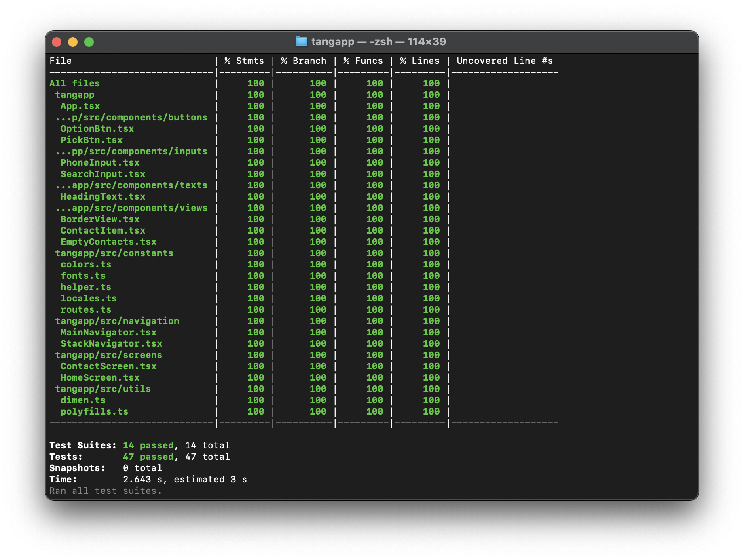Click '2.643 s, estimated 3 s' time value
Viewport: 744px width, 560px height.
click(185, 480)
